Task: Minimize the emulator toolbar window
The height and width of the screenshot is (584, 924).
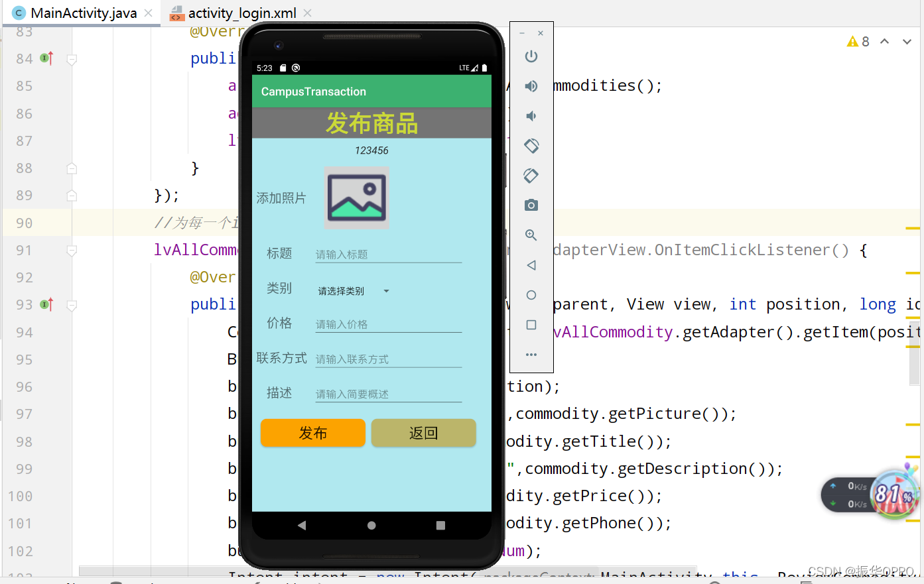Action: click(522, 32)
